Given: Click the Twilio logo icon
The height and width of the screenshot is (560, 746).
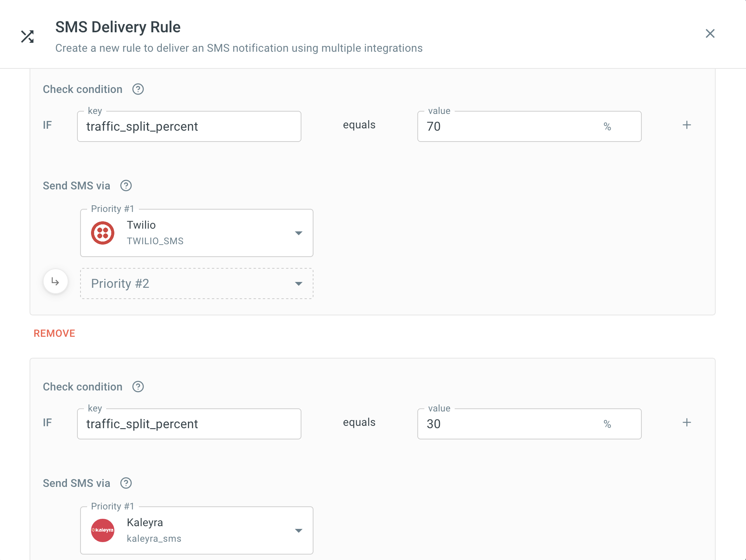Looking at the screenshot, I should [x=103, y=233].
